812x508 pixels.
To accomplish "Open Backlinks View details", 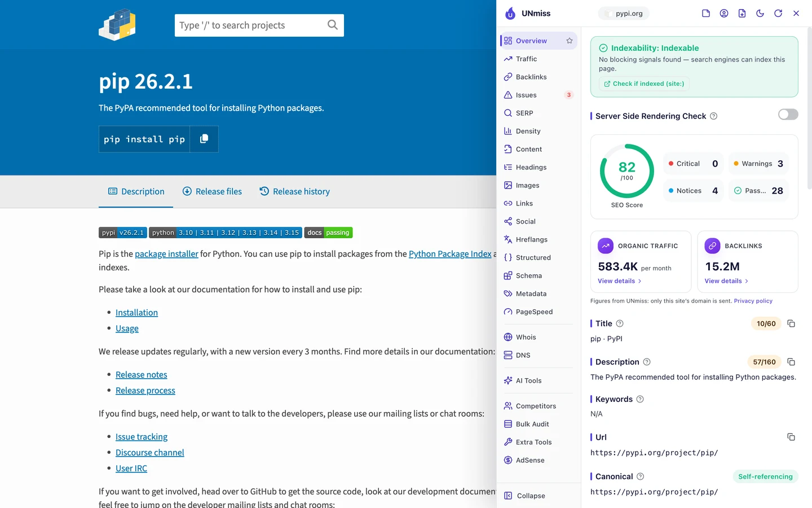I will [x=726, y=281].
